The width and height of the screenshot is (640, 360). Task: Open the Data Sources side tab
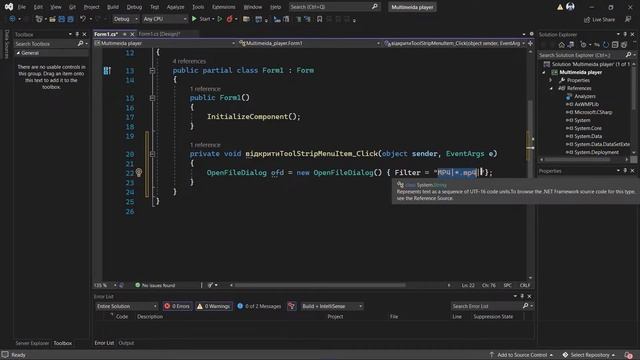pyautogui.click(x=6, y=44)
